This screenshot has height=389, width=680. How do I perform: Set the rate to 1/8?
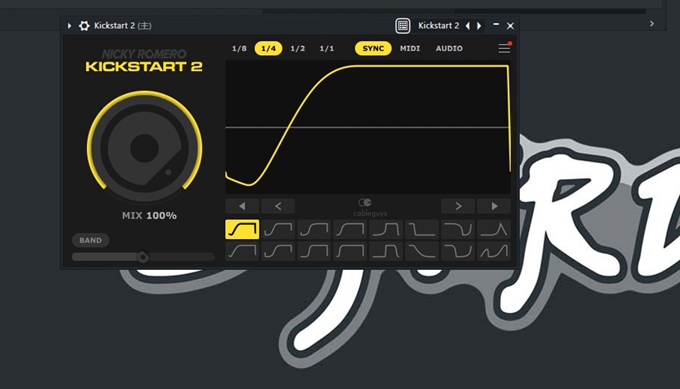[239, 48]
